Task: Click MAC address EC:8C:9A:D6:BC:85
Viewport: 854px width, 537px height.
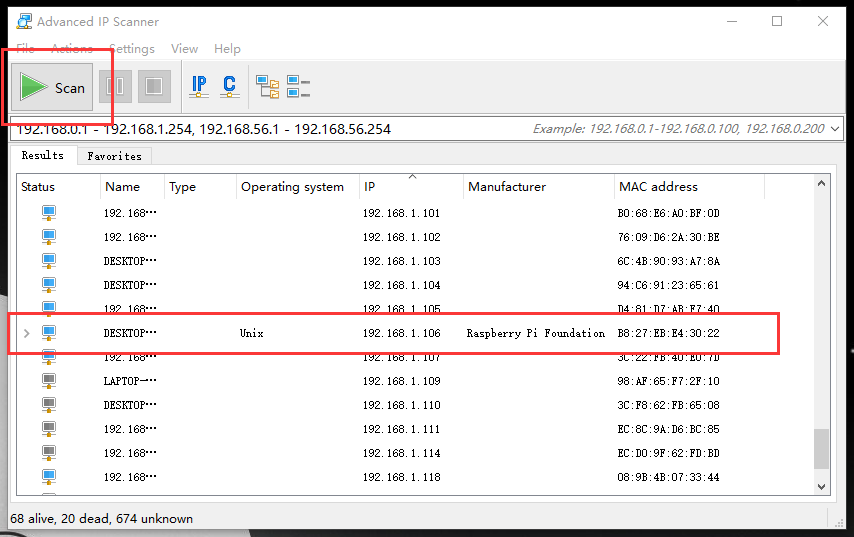Action: [x=668, y=429]
